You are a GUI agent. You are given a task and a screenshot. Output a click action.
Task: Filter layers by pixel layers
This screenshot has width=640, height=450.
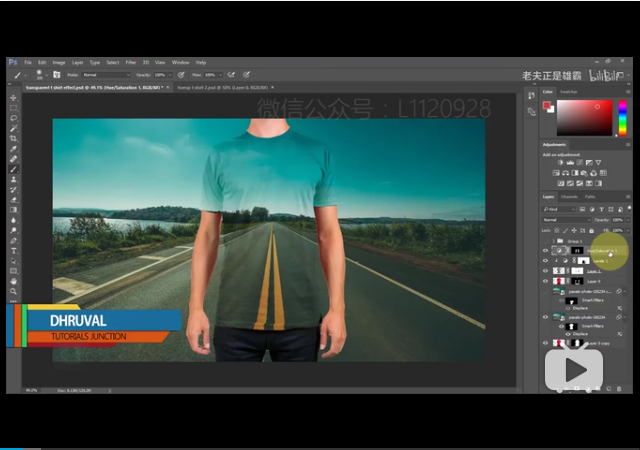(x=582, y=209)
